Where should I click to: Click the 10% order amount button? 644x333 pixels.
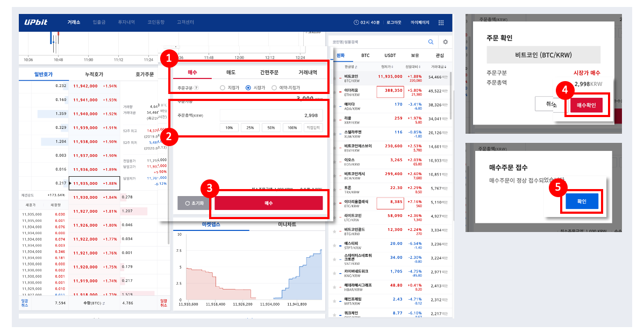[229, 128]
